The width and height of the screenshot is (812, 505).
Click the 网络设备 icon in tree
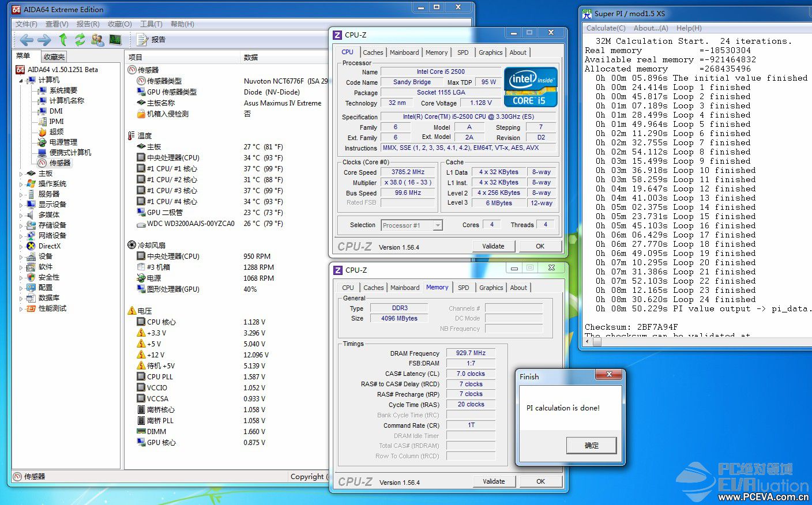(x=31, y=236)
